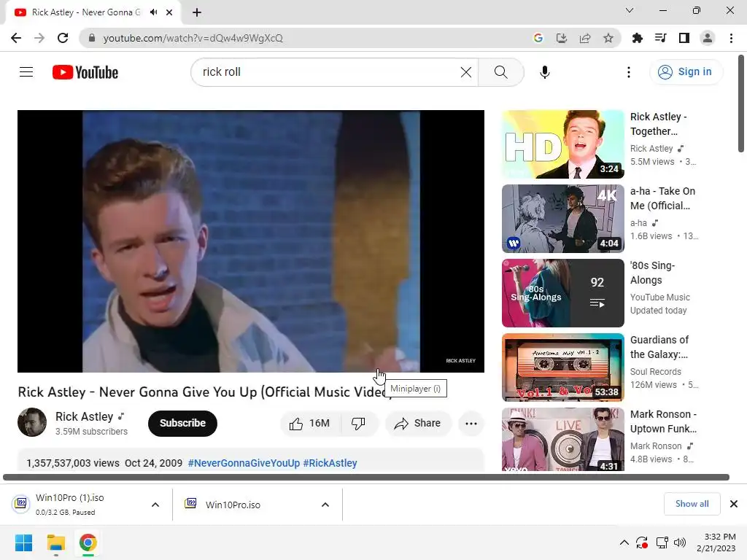Image resolution: width=747 pixels, height=560 pixels.
Task: Open '80s Sing-Alongs playlist thumbnail
Action: click(x=562, y=293)
